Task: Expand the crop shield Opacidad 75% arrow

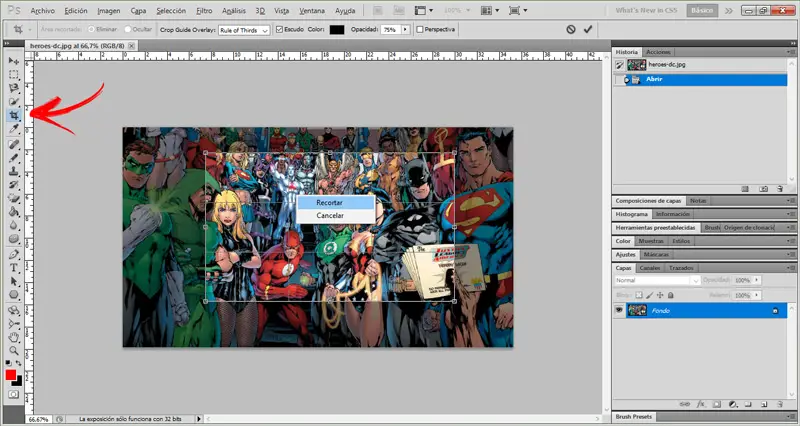Action: [x=405, y=30]
